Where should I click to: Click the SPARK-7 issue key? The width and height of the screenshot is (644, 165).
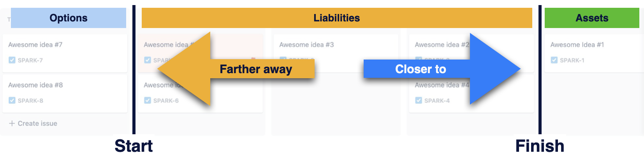[x=30, y=60]
